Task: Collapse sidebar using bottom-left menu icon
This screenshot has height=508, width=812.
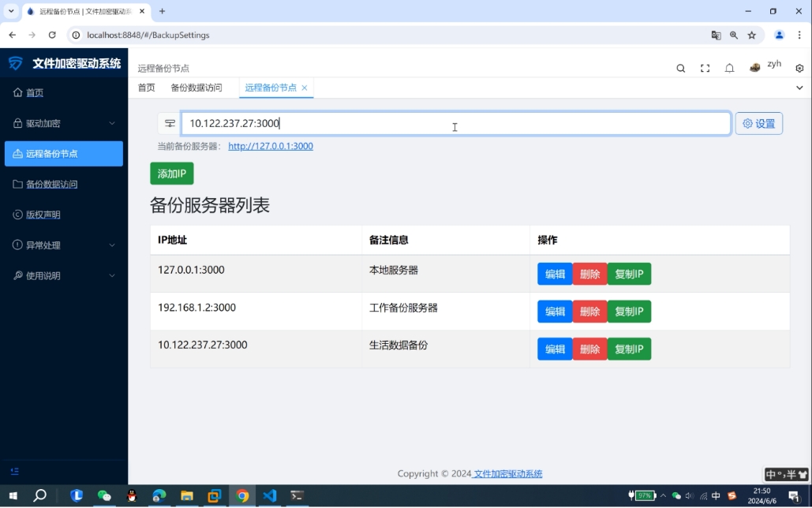Action: pyautogui.click(x=15, y=472)
